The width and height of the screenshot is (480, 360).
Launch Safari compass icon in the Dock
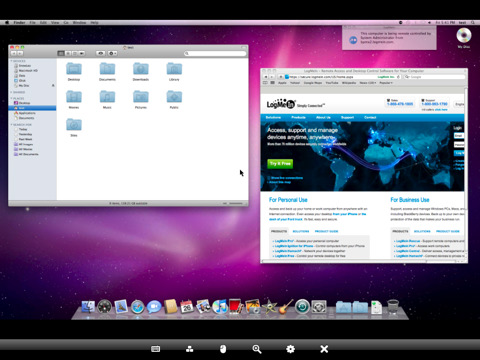(x=137, y=307)
